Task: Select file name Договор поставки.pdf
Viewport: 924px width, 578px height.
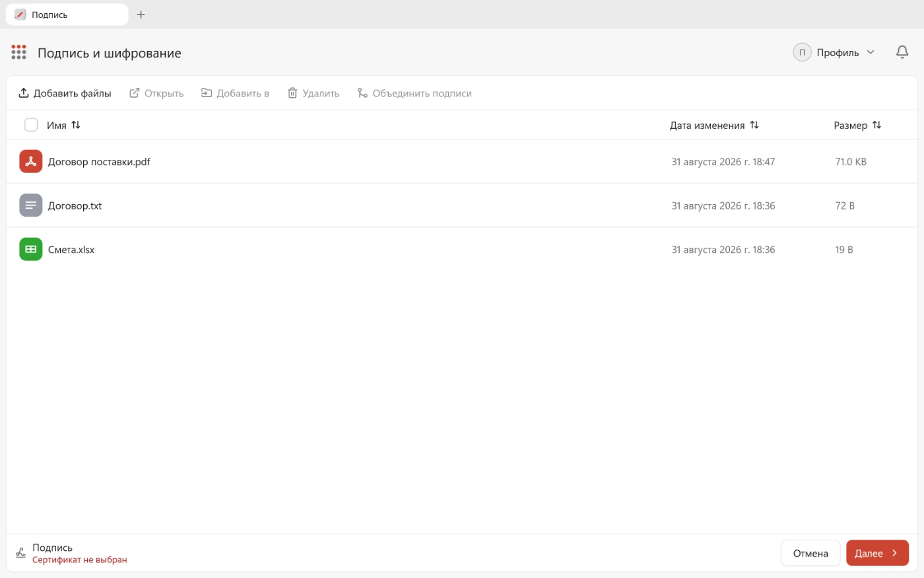Action: [99, 162]
